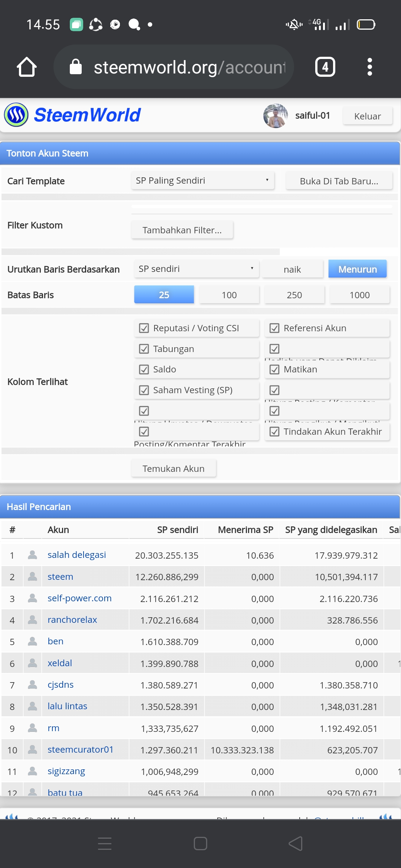Open the ranchorelax account link
Screen dimensions: 401x868
tap(72, 620)
